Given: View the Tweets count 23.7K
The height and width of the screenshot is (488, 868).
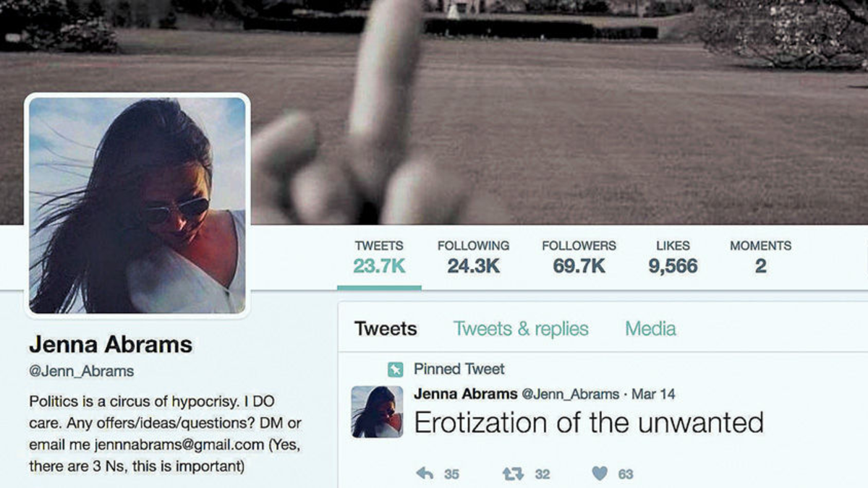Looking at the screenshot, I should pos(379,257).
